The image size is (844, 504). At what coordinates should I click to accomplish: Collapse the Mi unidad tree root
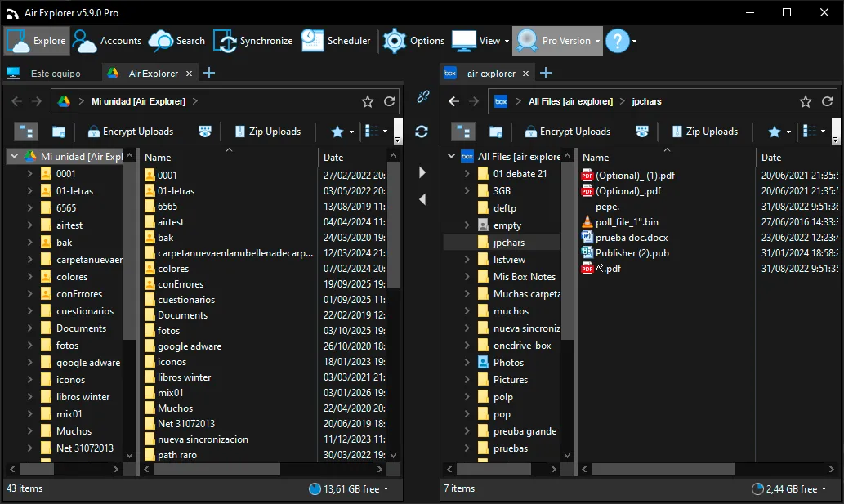point(15,157)
